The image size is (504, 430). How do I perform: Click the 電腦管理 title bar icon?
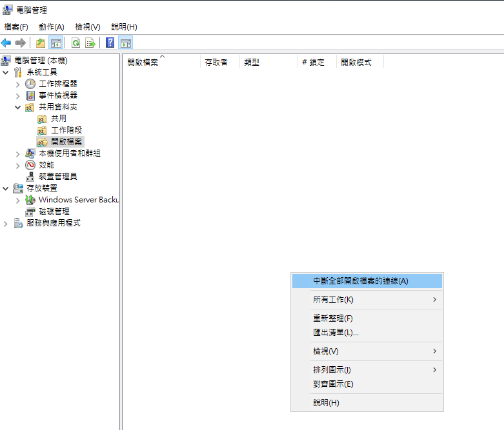pos(7,10)
